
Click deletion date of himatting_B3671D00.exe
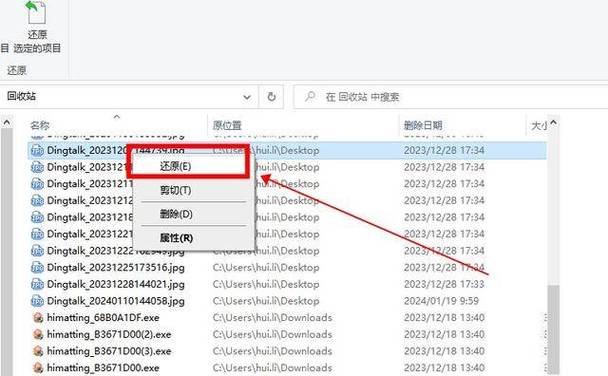[x=444, y=367]
